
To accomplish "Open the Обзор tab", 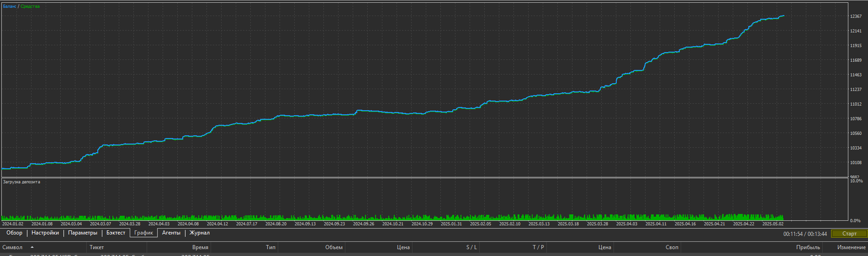I will pos(14,233).
